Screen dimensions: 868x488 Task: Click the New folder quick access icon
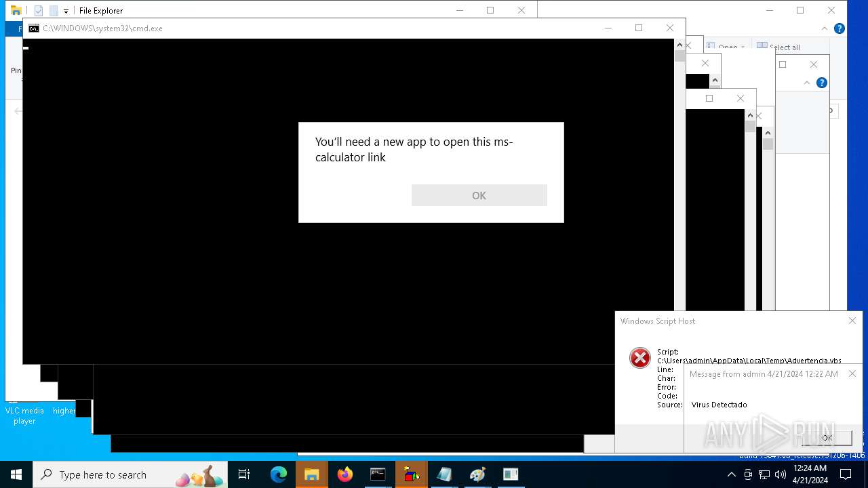coord(54,11)
